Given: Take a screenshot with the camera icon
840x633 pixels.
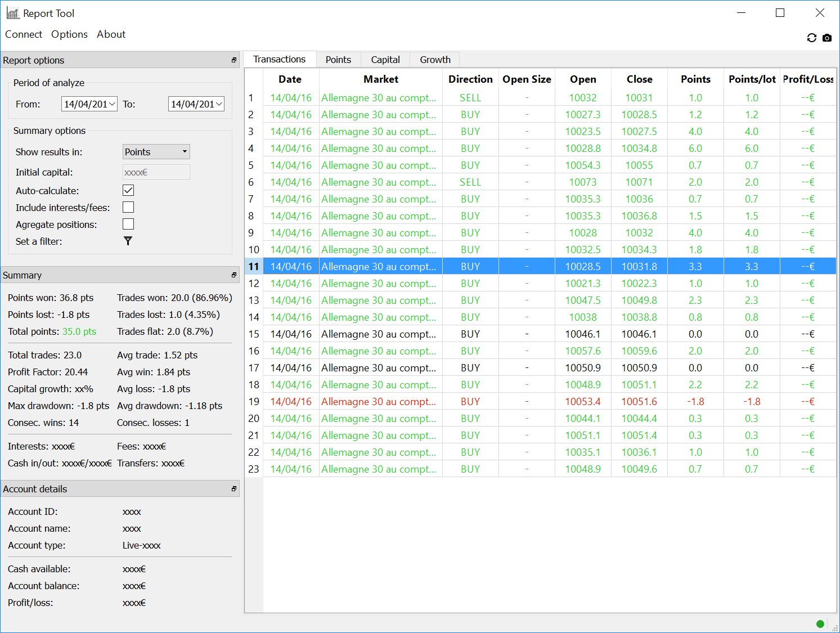Looking at the screenshot, I should pos(826,38).
